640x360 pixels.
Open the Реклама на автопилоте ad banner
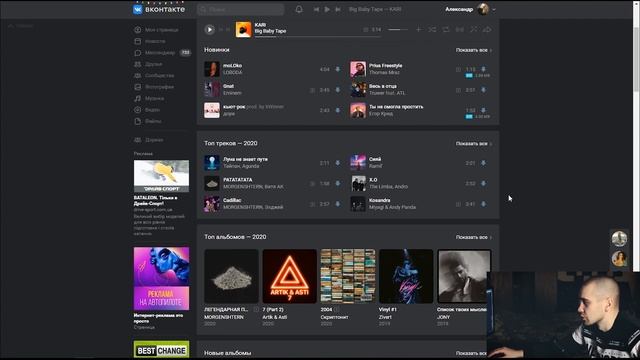tap(161, 278)
